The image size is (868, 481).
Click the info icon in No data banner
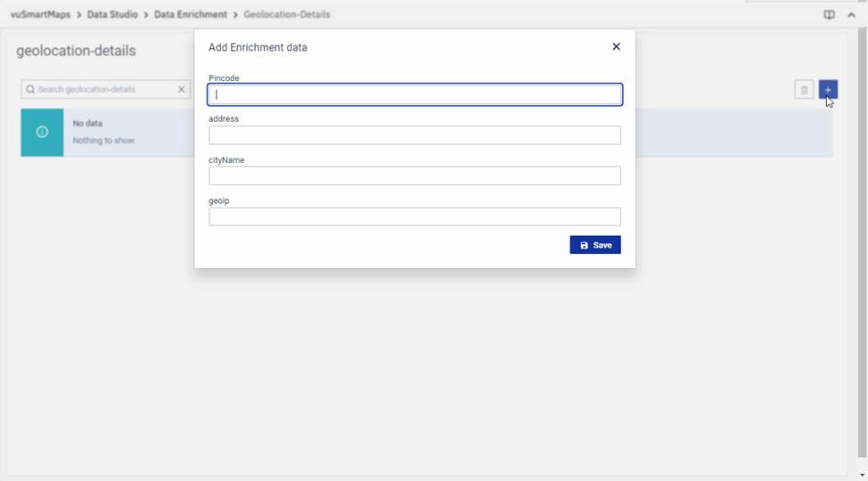click(42, 132)
